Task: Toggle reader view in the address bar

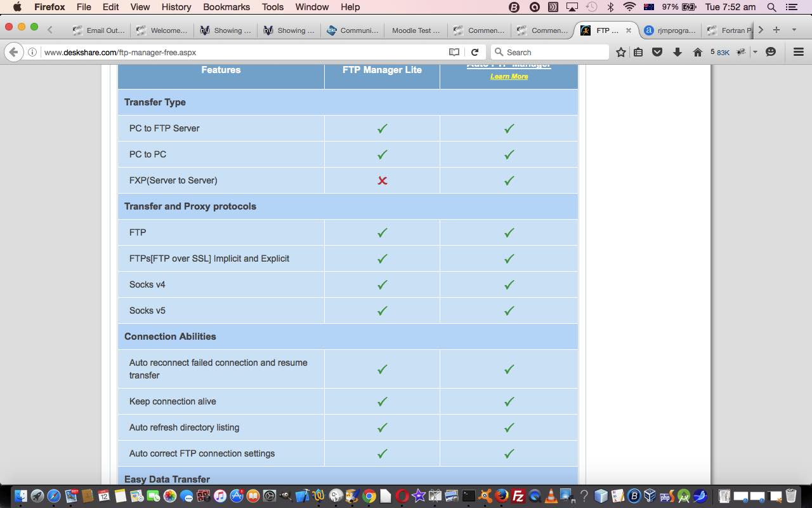Action: (454, 52)
